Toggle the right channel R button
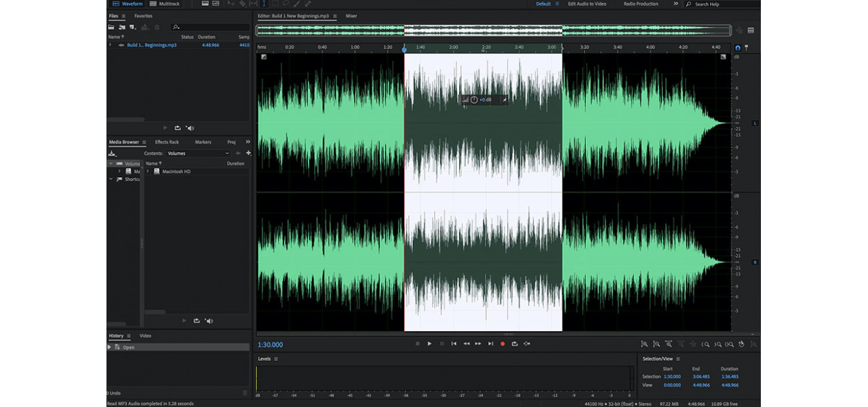This screenshot has width=868, height=407. (x=755, y=262)
